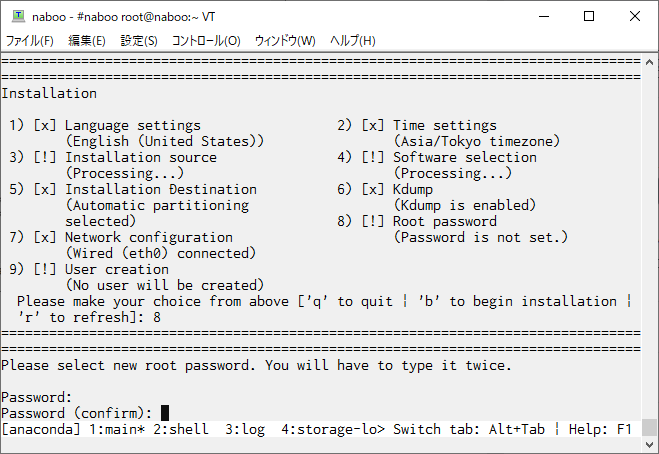Click the Language settings [x] checkbox
659x454 pixels.
(x=45, y=125)
